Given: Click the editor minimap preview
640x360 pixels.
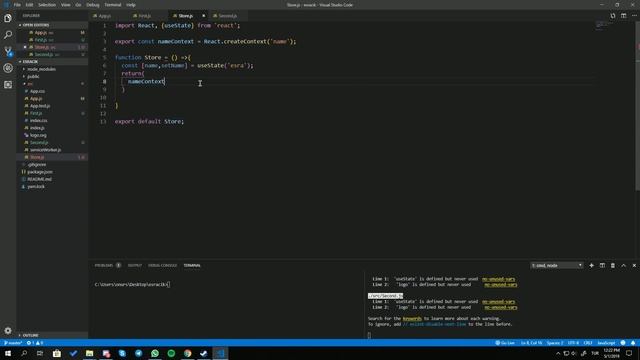Looking at the screenshot, I should pyautogui.click(x=604, y=25).
